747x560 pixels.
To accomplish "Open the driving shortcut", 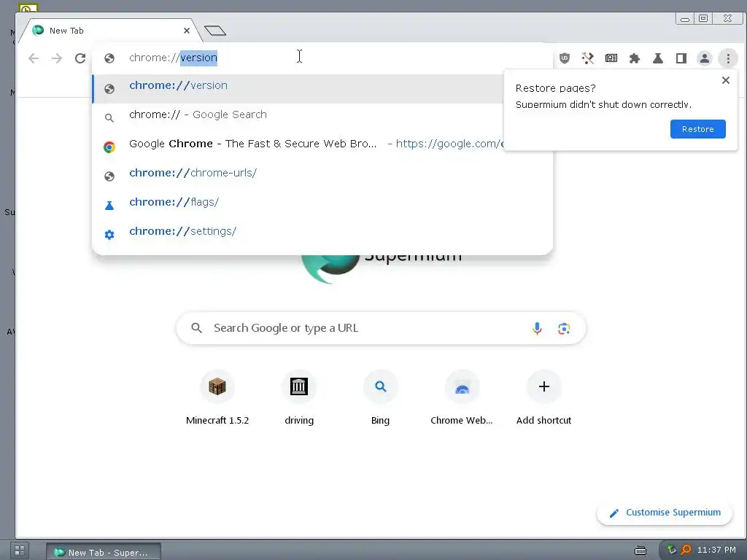I will (298, 398).
